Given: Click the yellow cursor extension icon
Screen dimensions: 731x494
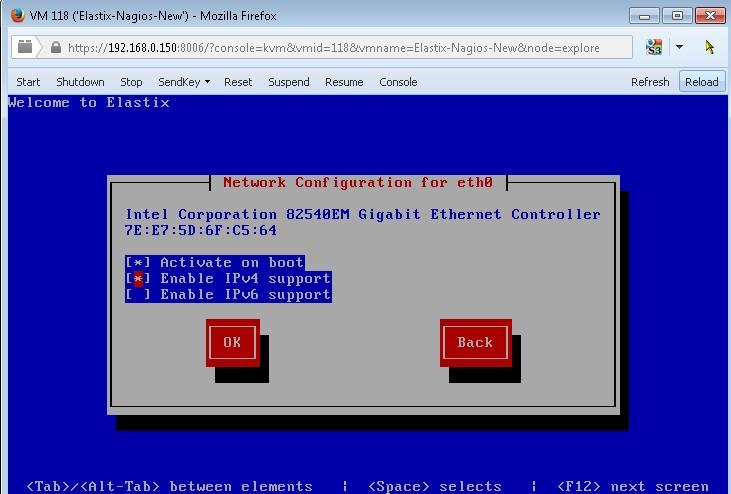Looking at the screenshot, I should 710,47.
